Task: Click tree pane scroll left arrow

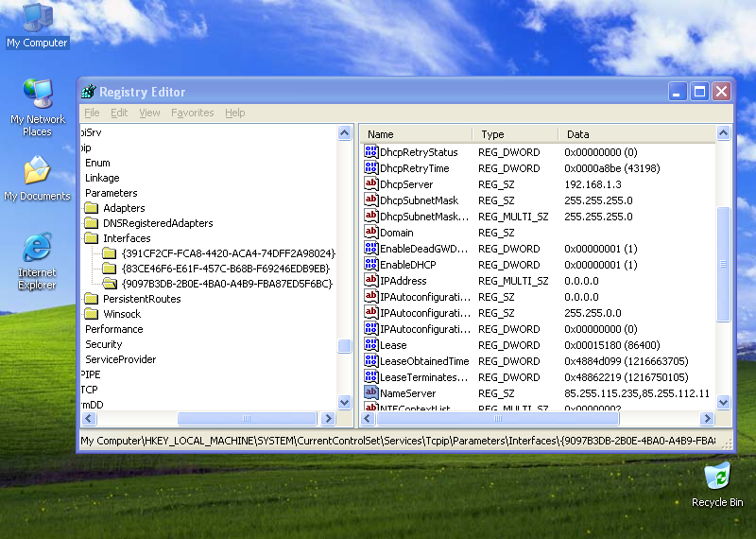Action: point(89,418)
